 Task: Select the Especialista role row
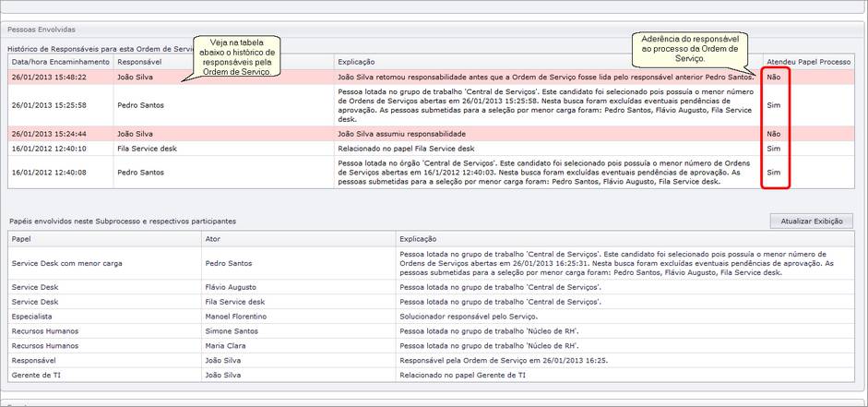431,317
